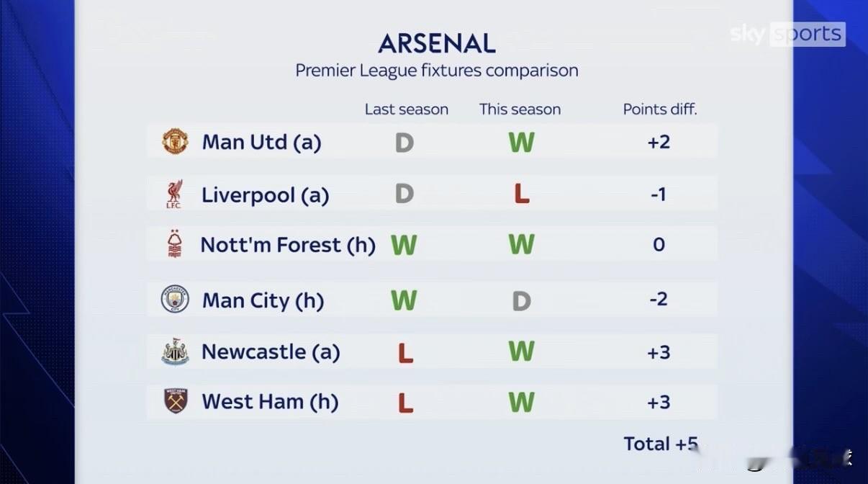Click the 'Nott'm Forest (h)' fixture label

tap(288, 245)
